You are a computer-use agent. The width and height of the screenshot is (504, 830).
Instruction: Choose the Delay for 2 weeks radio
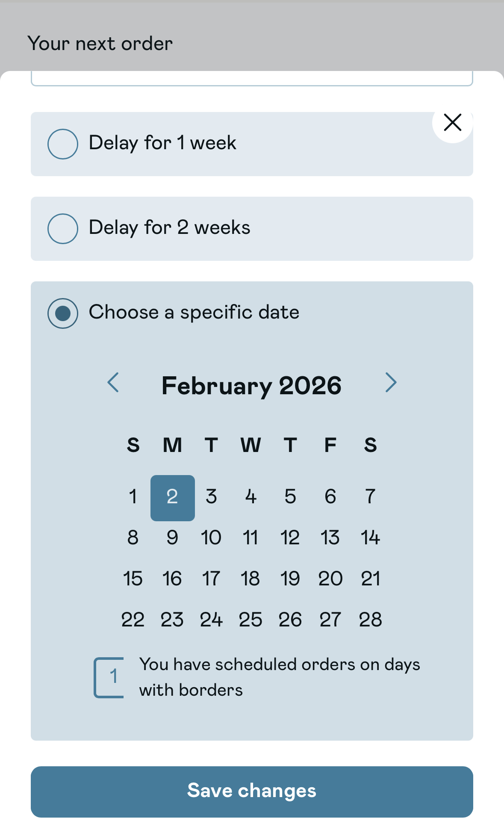(63, 229)
